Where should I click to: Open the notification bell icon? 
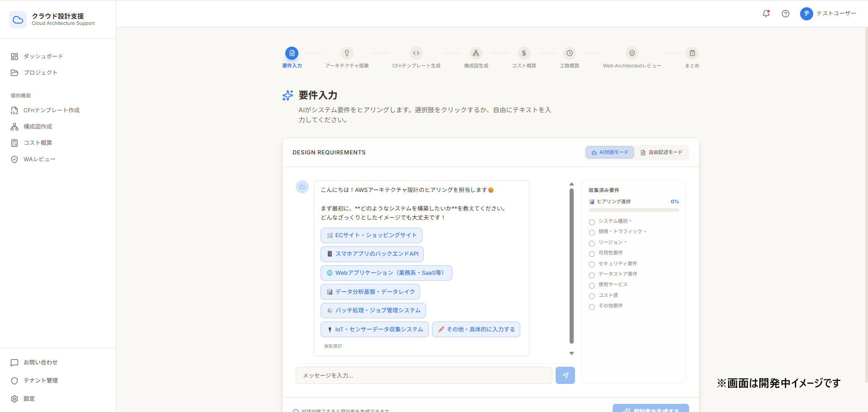click(x=766, y=14)
